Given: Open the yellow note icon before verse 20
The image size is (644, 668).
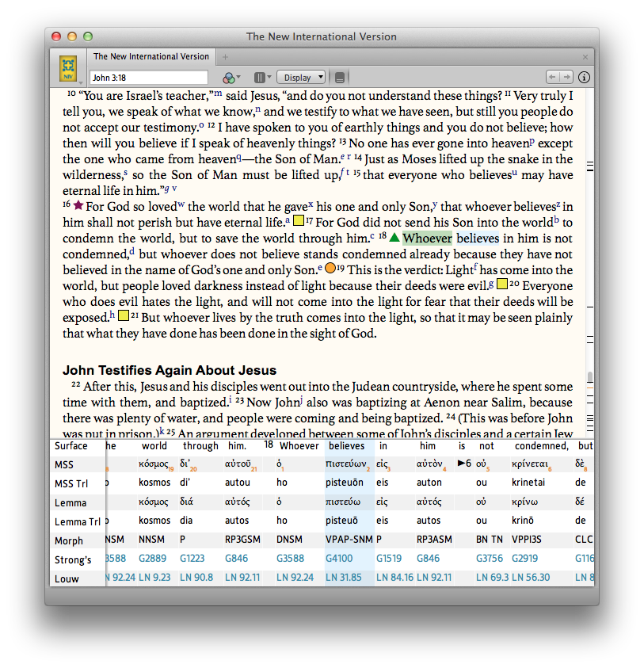Looking at the screenshot, I should coord(502,284).
